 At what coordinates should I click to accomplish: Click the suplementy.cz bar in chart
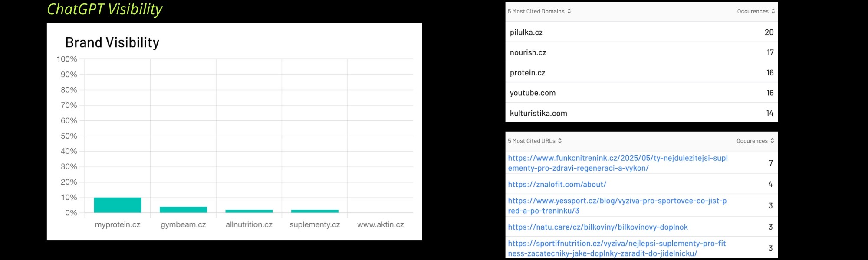315,211
